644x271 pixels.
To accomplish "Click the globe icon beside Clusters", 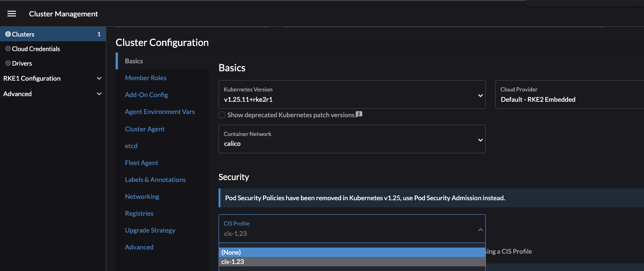I will click(8, 34).
